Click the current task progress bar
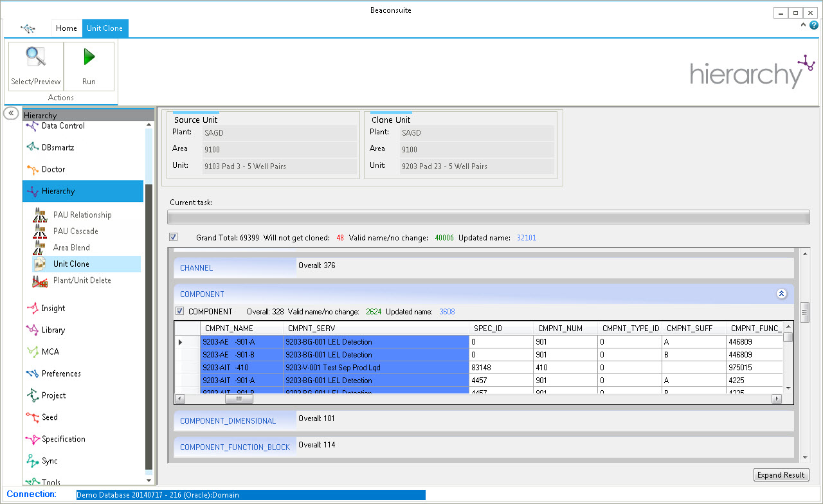 pyautogui.click(x=488, y=217)
